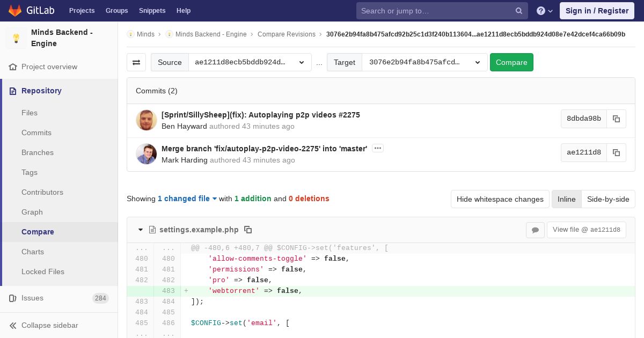
Task: Click Mark Harding's avatar
Action: click(147, 154)
